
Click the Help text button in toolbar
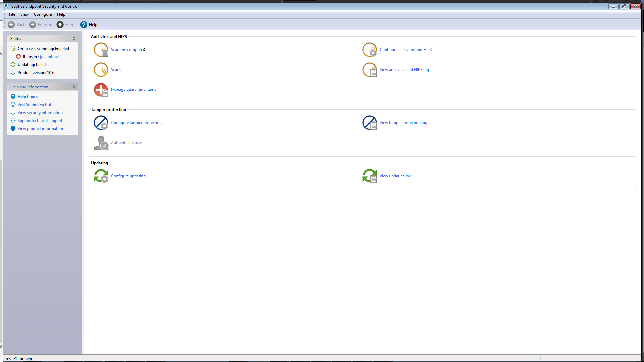(93, 25)
